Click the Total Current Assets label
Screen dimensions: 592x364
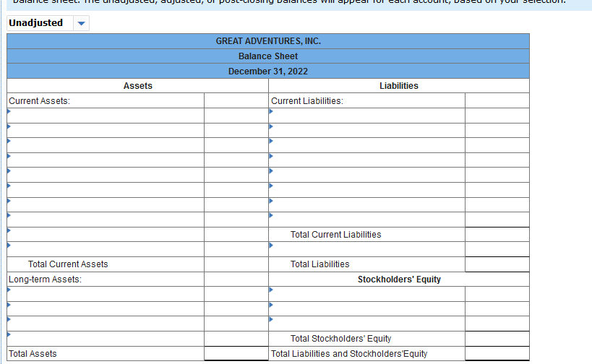tap(68, 264)
